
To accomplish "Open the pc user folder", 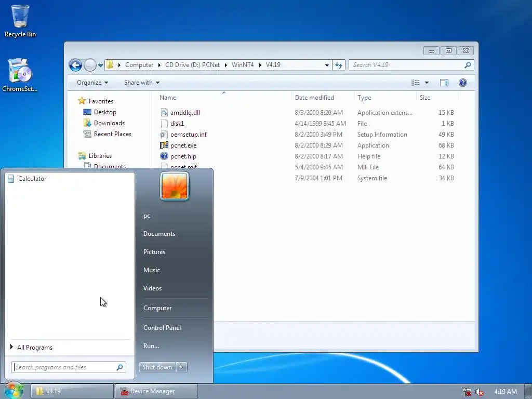I will click(x=147, y=216).
